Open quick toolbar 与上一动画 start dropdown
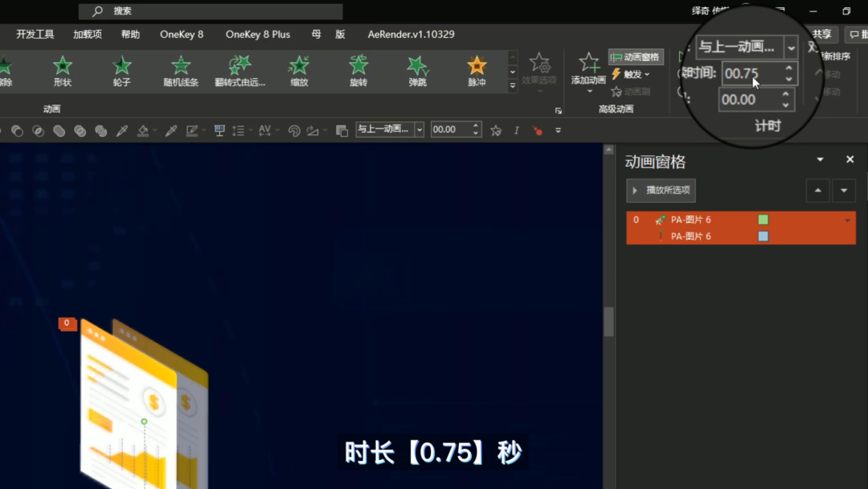868x489 pixels. tap(419, 129)
